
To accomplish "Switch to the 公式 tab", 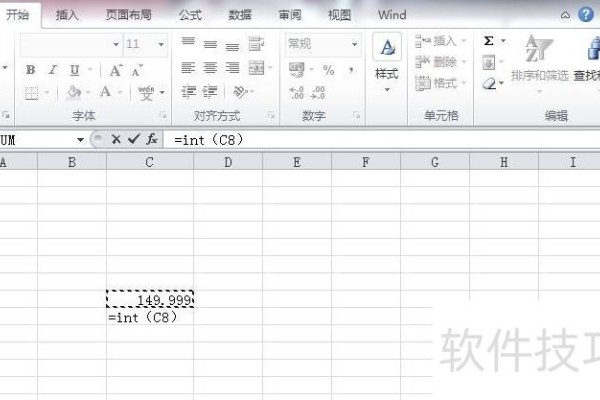I will point(190,15).
